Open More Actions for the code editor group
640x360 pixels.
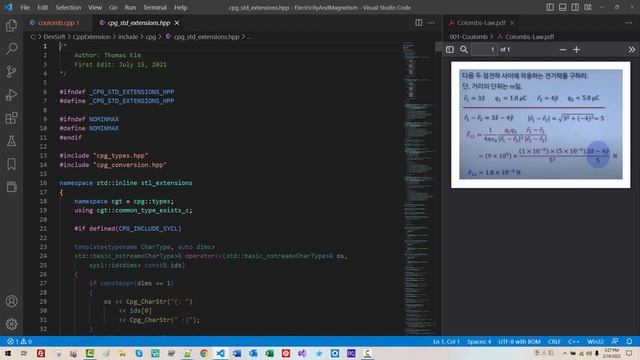431,23
